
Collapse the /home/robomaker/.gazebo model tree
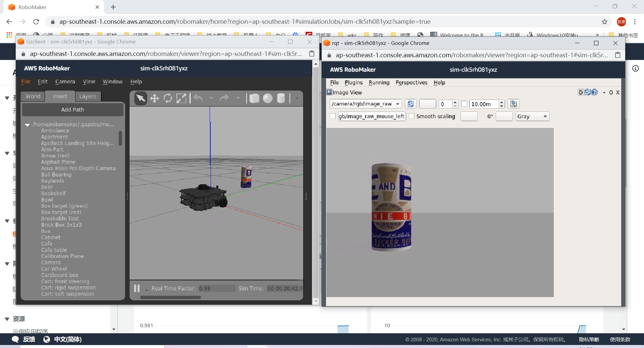[x=28, y=125]
